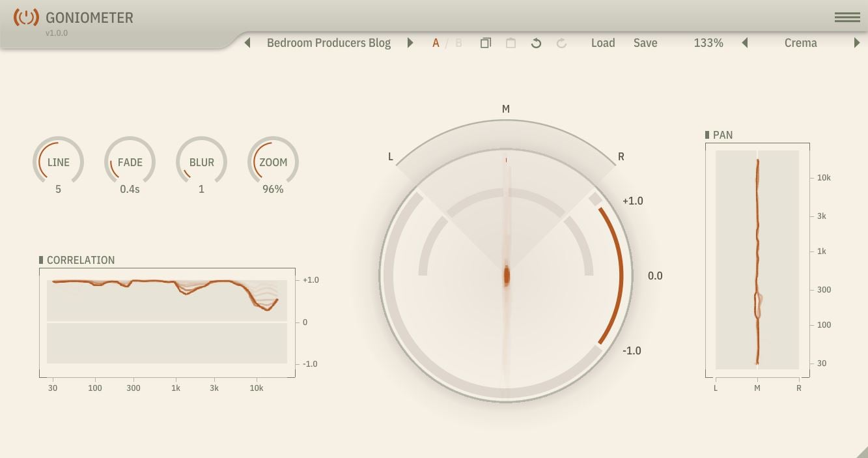
Task: Toggle the Goniometer power bypass icon
Action: click(26, 18)
